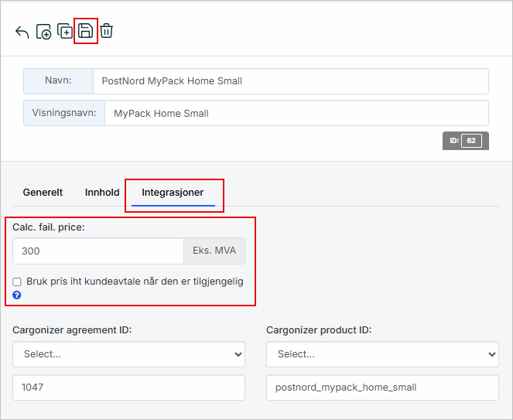This screenshot has height=420, width=513.
Task: Click the 'Cargonizer agreement ID:' label
Action: coord(72,330)
